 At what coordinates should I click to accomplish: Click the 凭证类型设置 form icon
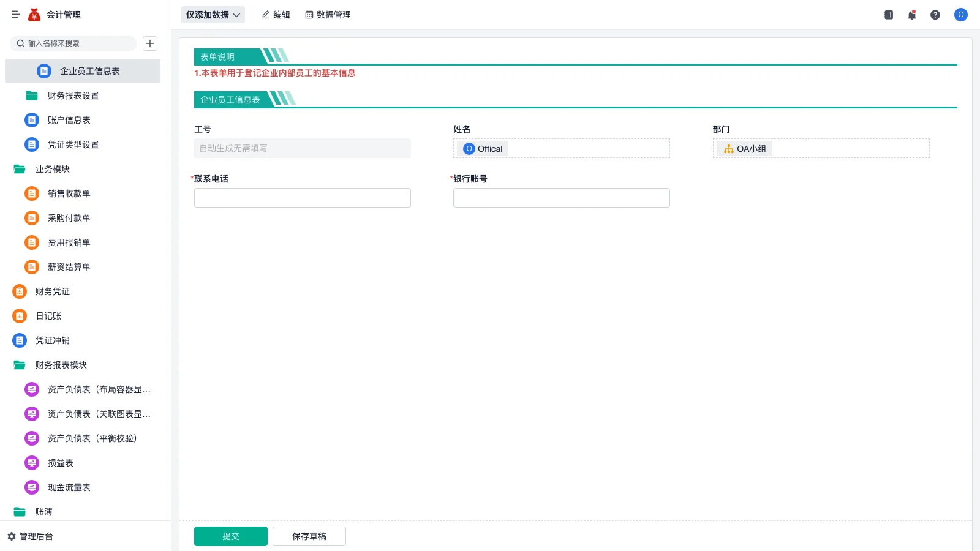click(32, 144)
